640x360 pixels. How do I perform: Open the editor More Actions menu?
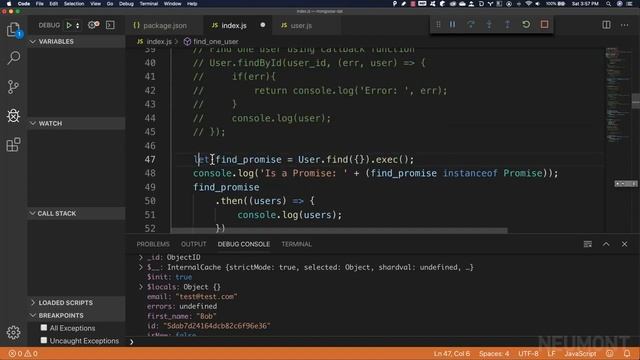click(x=624, y=25)
